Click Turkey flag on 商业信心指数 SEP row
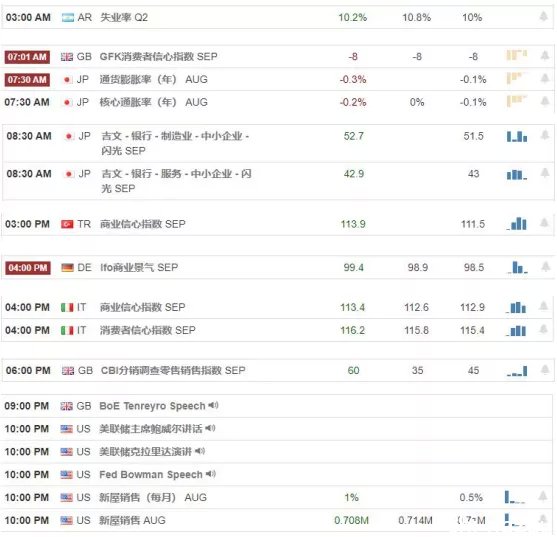Screen dimensions: 557x537 (x=67, y=224)
